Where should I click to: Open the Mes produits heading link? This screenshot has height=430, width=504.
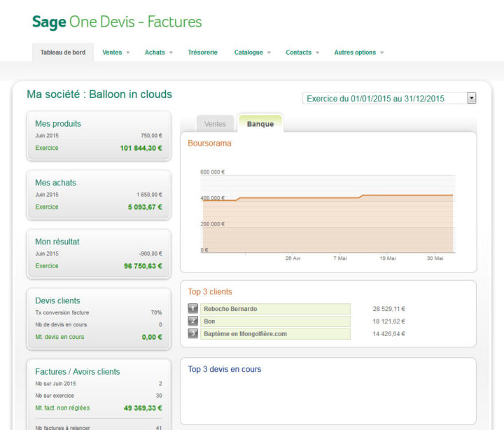tap(58, 124)
